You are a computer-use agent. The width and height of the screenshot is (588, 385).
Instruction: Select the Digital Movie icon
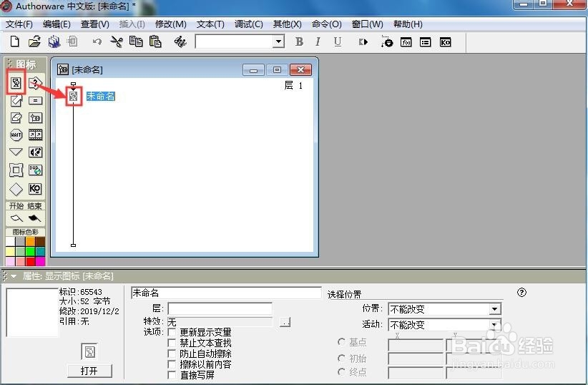point(35,135)
